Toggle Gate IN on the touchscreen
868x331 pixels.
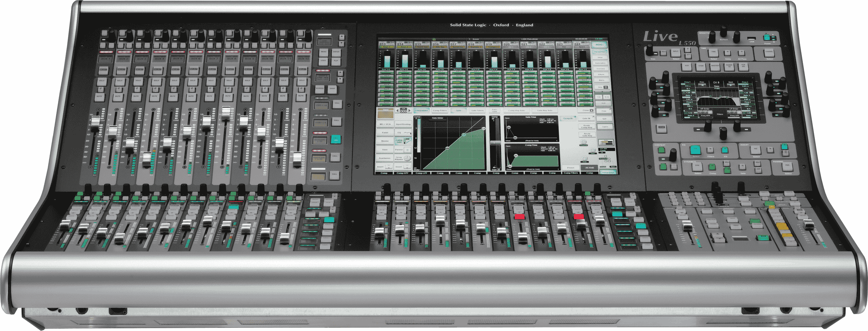pyautogui.click(x=587, y=118)
